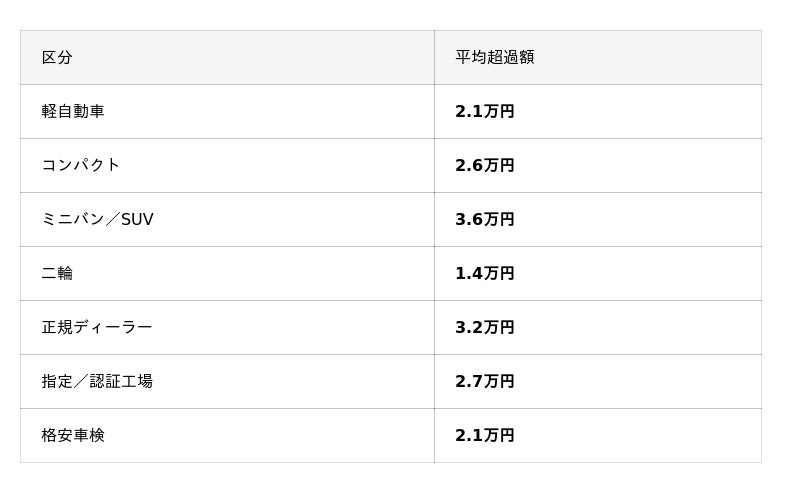800x493 pixels.
Task: Select the 二輪 row label
Action: coord(57,274)
